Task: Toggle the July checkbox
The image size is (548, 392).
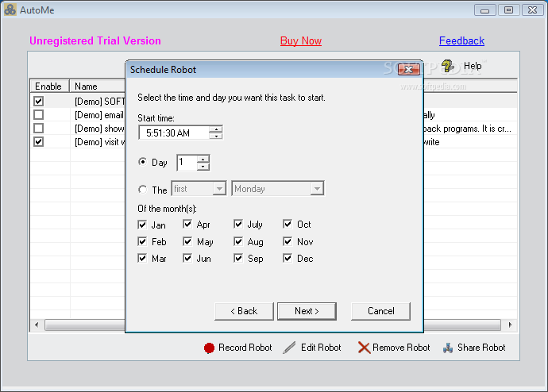Action: tap(238, 224)
